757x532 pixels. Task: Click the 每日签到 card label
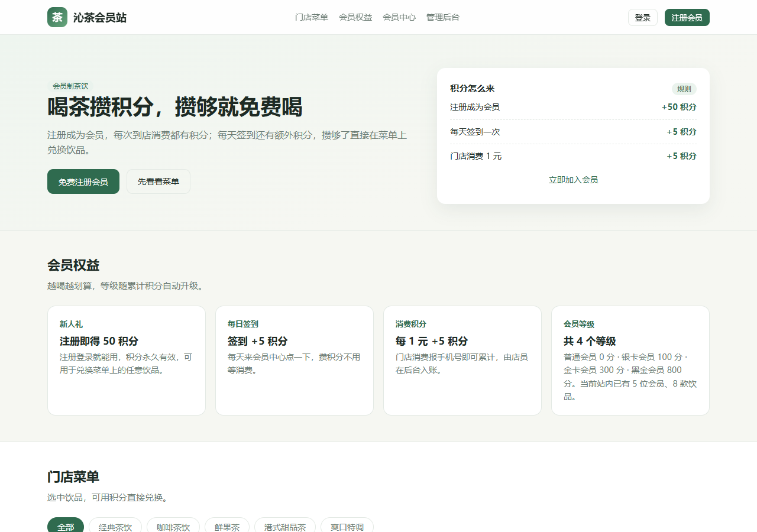[x=243, y=325]
